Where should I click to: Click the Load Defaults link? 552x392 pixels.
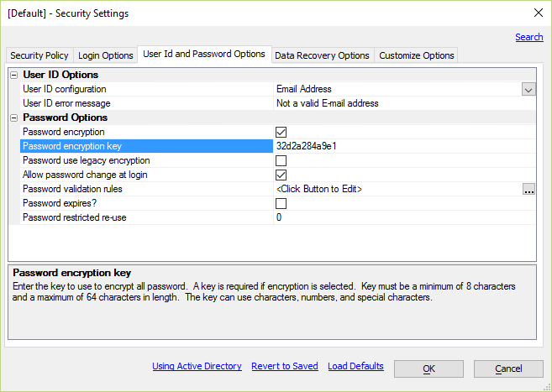click(355, 366)
